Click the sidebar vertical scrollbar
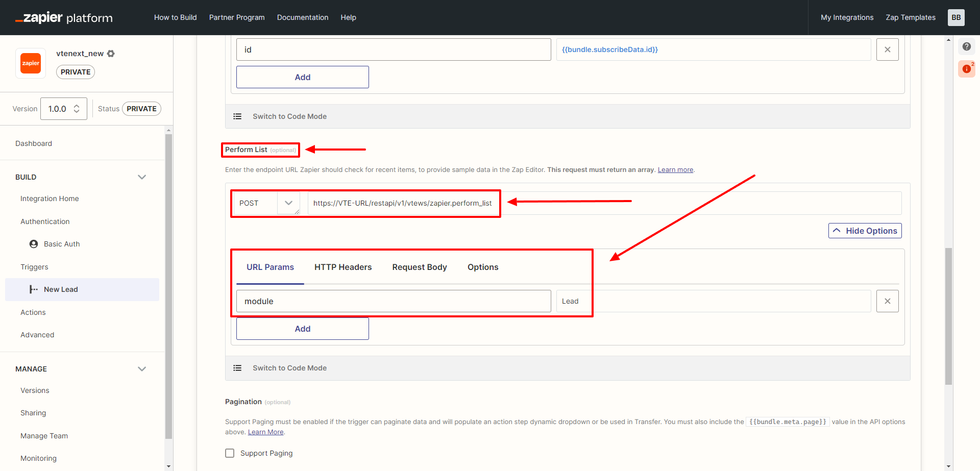Image resolution: width=980 pixels, height=471 pixels. 169,286
